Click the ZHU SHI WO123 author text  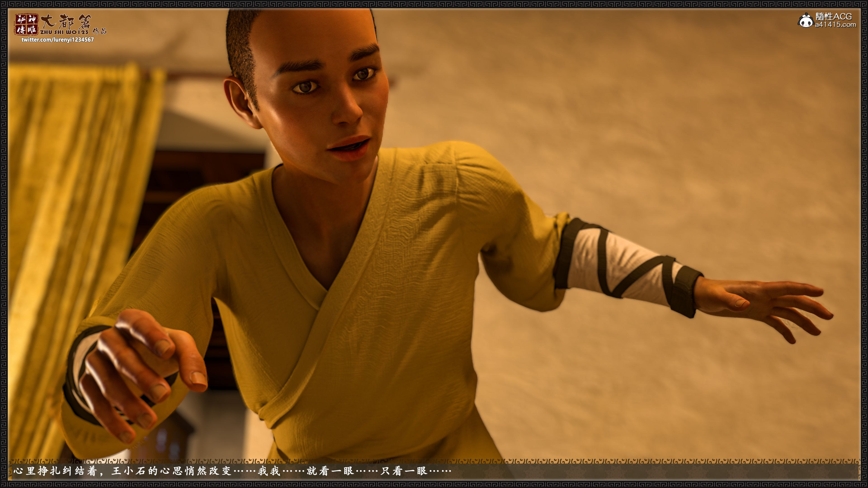point(64,32)
